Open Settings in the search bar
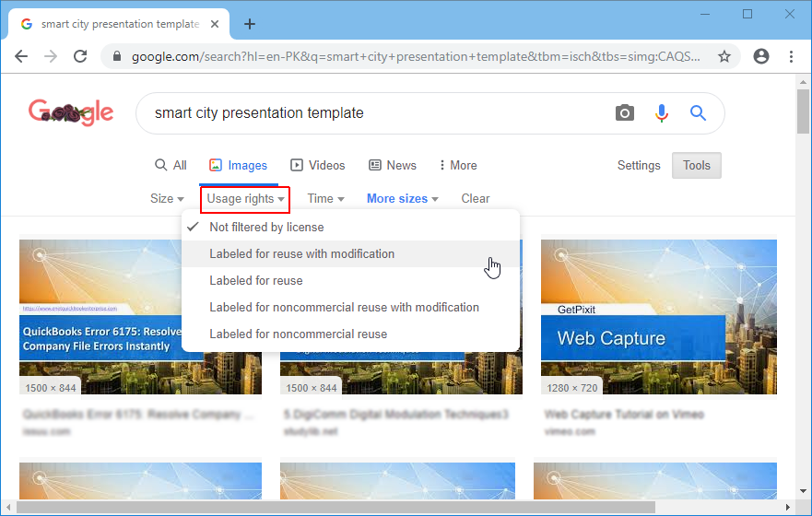Image resolution: width=812 pixels, height=516 pixels. [x=639, y=165]
